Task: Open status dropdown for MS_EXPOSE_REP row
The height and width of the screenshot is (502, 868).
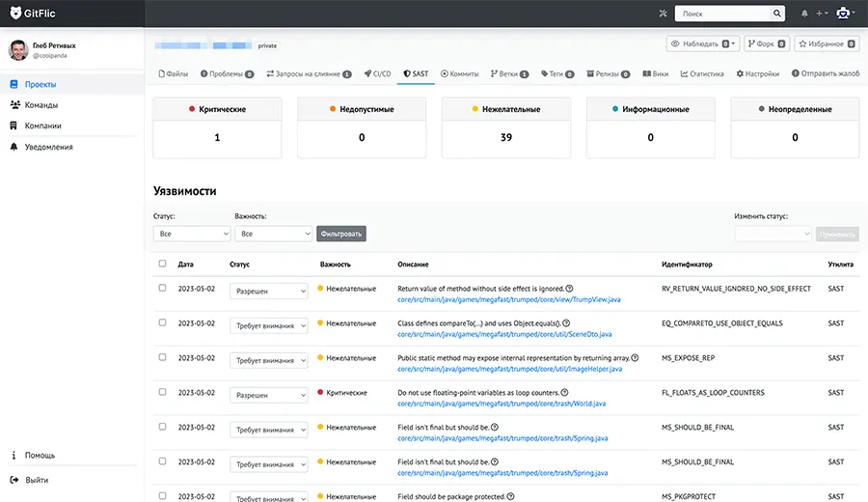Action: (268, 360)
